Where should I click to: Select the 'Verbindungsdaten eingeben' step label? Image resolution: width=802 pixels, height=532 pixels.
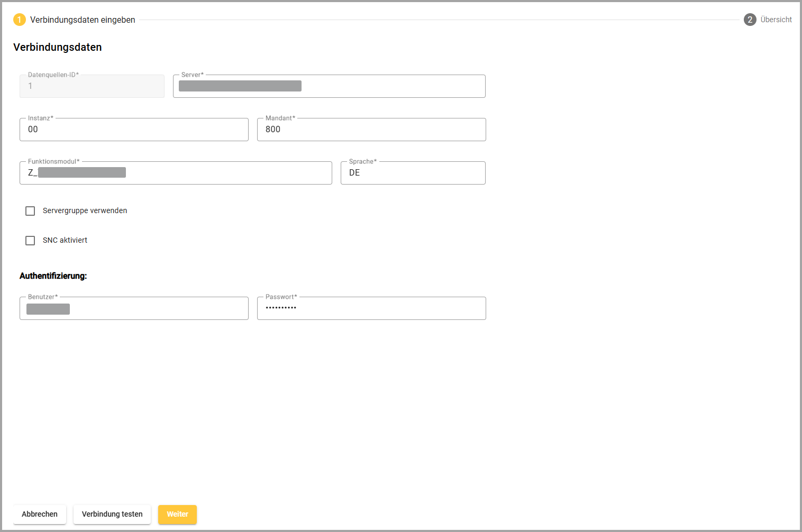coord(83,20)
